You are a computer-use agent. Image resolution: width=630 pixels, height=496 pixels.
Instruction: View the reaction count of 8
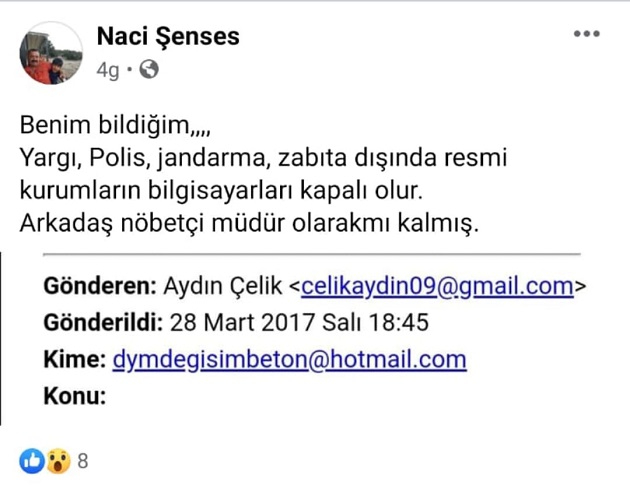[83, 462]
